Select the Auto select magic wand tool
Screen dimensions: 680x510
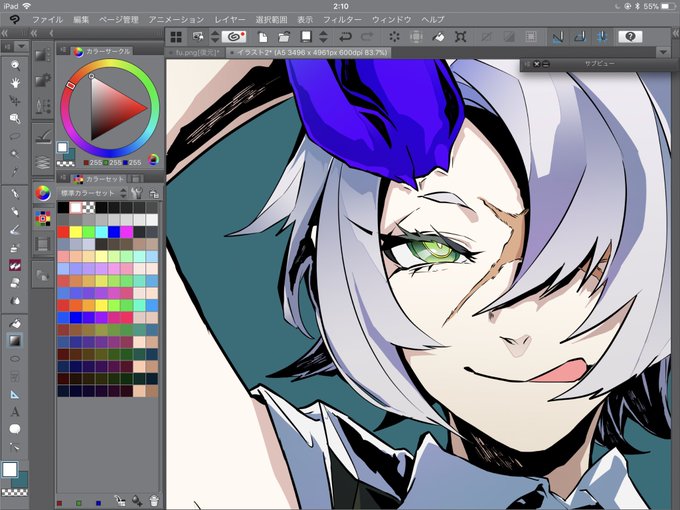(x=15, y=154)
